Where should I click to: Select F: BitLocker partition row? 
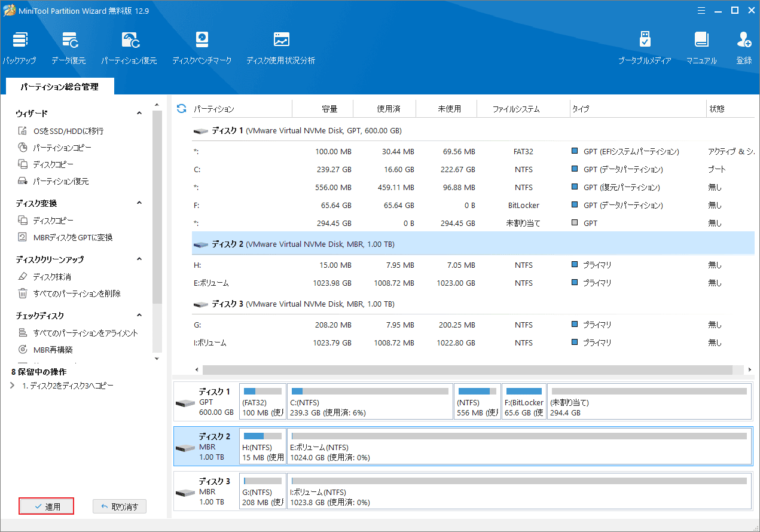pyautogui.click(x=473, y=205)
